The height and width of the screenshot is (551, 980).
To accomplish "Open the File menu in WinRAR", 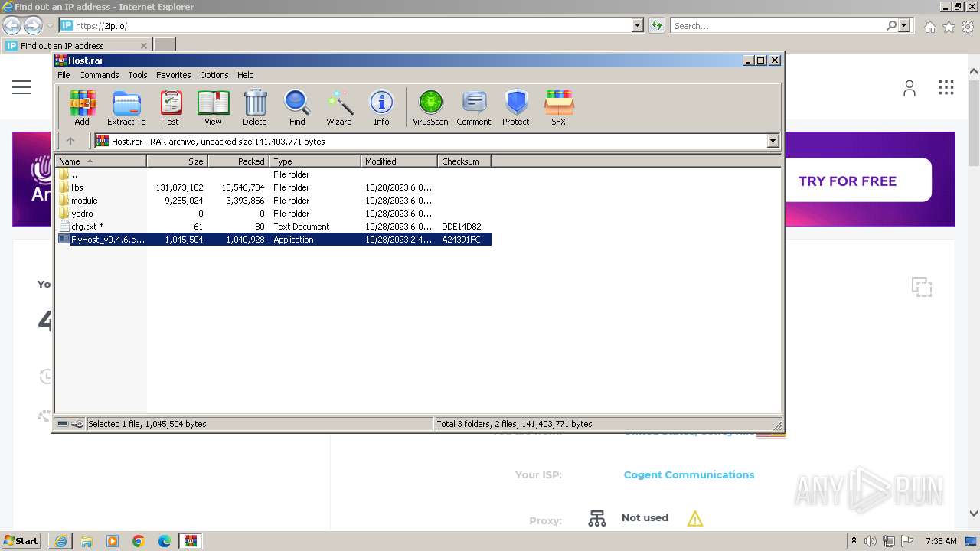I will pos(64,75).
